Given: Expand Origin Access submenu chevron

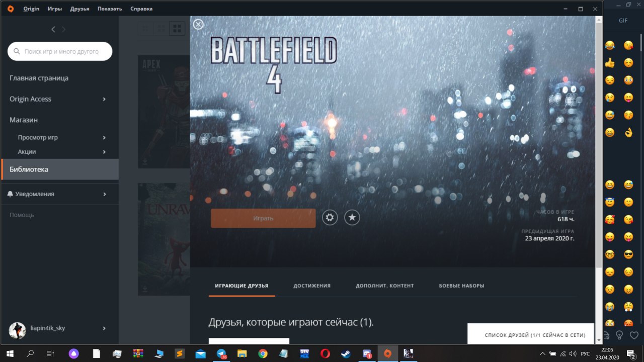Looking at the screenshot, I should [x=104, y=99].
